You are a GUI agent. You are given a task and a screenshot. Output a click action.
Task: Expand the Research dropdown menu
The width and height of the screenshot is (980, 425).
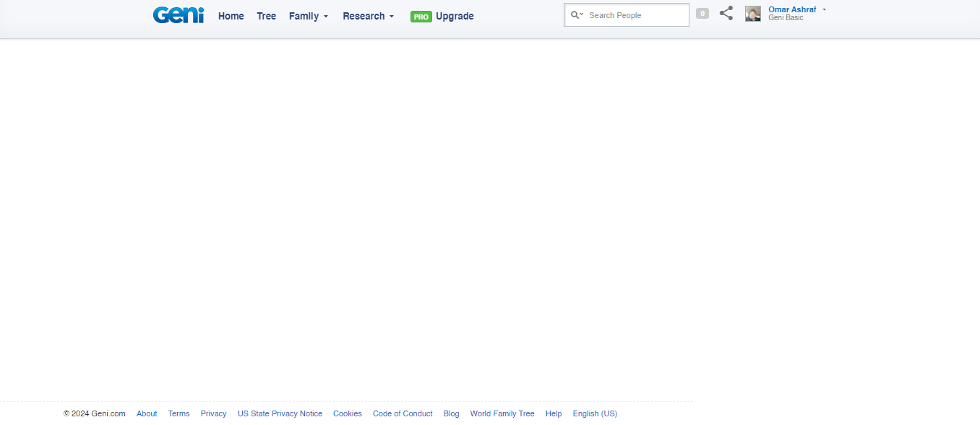(368, 16)
